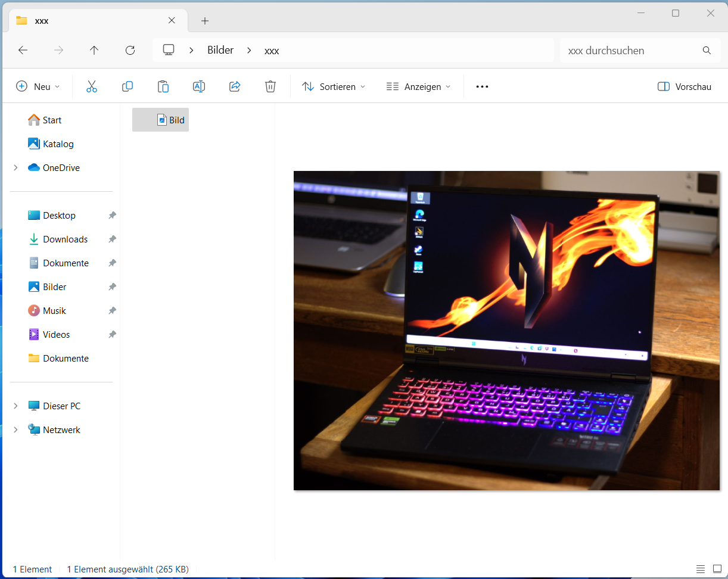Viewport: 728px width, 579px height.
Task: Click the computer icon in address bar
Action: tap(169, 50)
